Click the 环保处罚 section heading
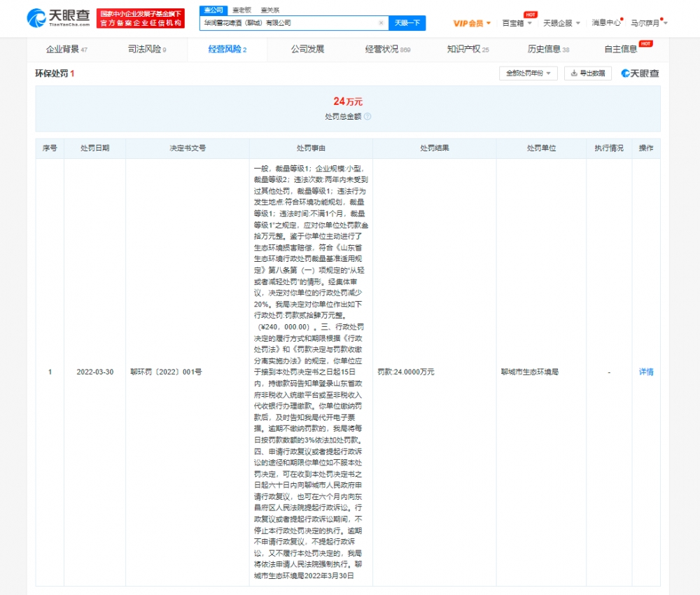 [x=55, y=73]
